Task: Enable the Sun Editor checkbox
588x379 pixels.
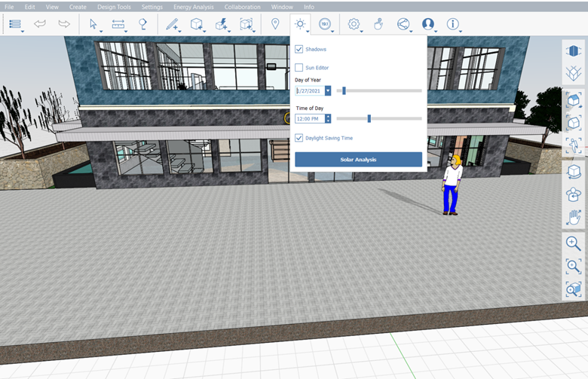Action: (x=299, y=68)
